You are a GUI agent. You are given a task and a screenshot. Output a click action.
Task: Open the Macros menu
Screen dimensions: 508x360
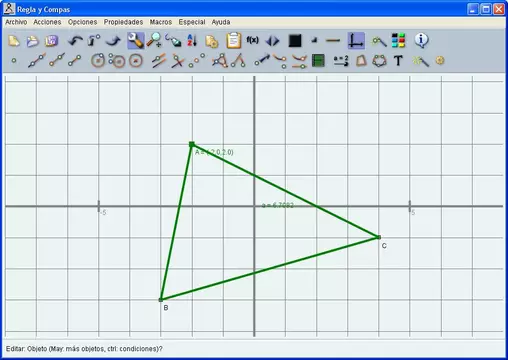pos(161,22)
